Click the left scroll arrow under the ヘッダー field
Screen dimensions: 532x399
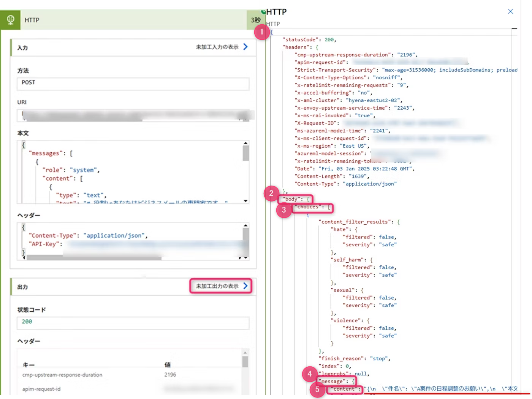24,258
